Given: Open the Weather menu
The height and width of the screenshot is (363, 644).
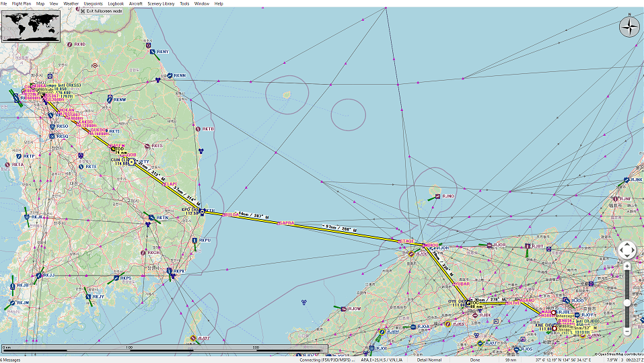Looking at the screenshot, I should (71, 3).
